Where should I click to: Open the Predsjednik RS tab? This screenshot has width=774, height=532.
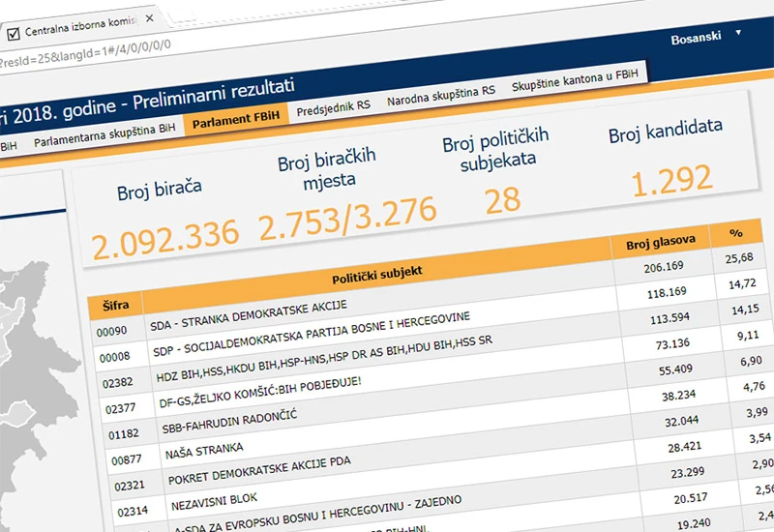pyautogui.click(x=333, y=108)
